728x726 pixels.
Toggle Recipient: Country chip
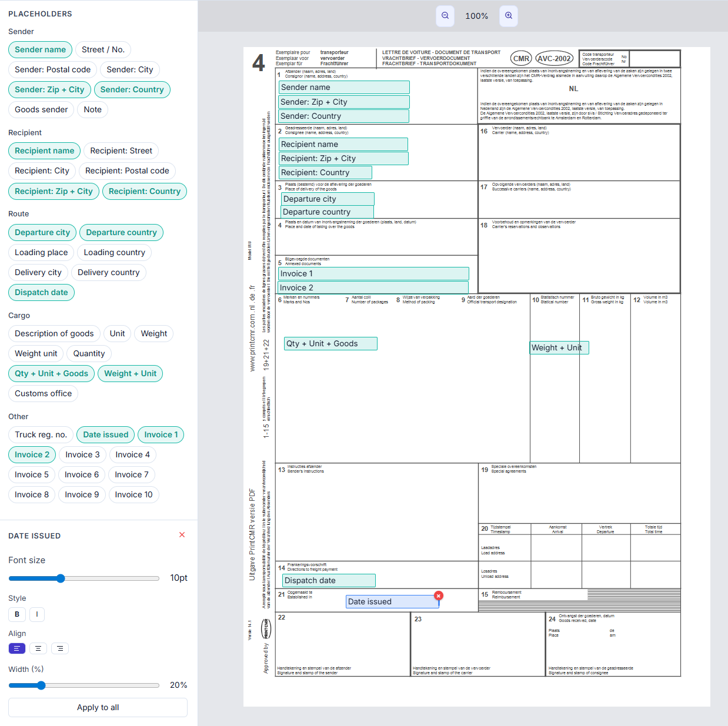pyautogui.click(x=144, y=191)
